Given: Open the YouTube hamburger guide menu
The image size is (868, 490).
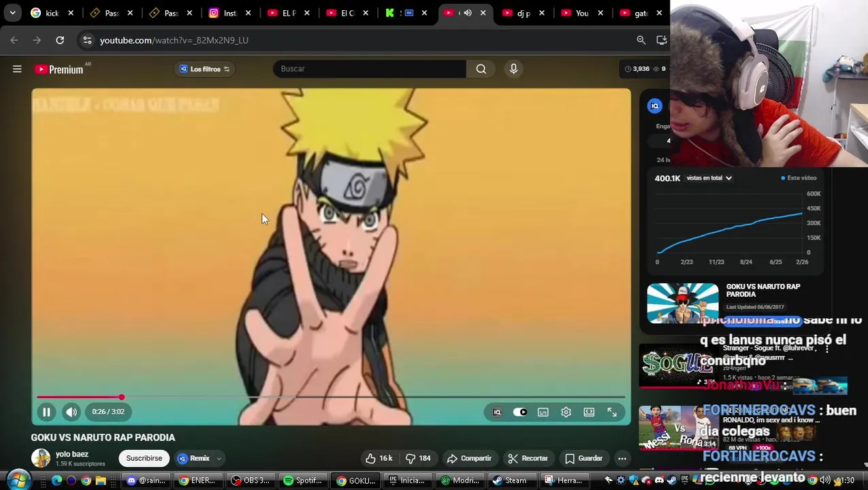Looking at the screenshot, I should click(x=17, y=69).
